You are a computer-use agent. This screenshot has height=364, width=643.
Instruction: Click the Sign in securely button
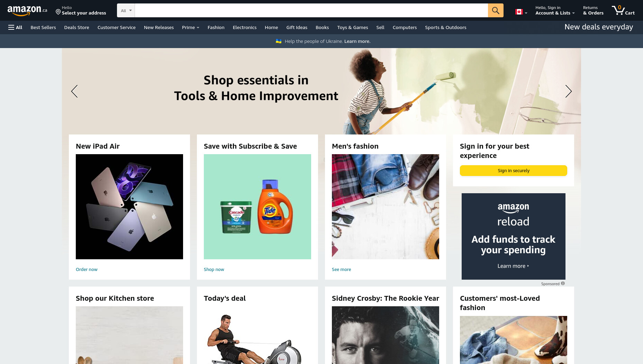click(x=514, y=170)
